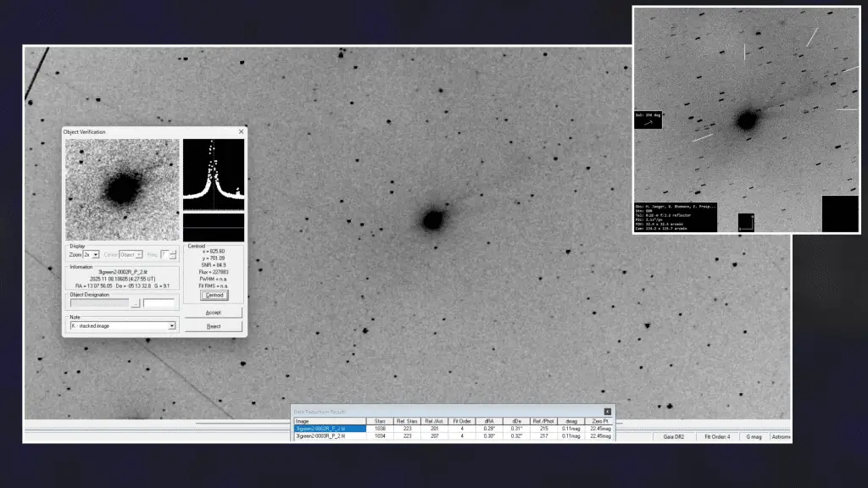Click the G mag status bar panel
The image size is (868, 488).
(754, 435)
